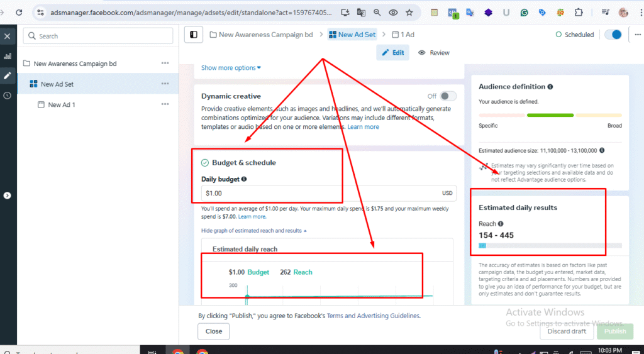Switch to the Review tab
The height and width of the screenshot is (354, 644).
click(434, 53)
